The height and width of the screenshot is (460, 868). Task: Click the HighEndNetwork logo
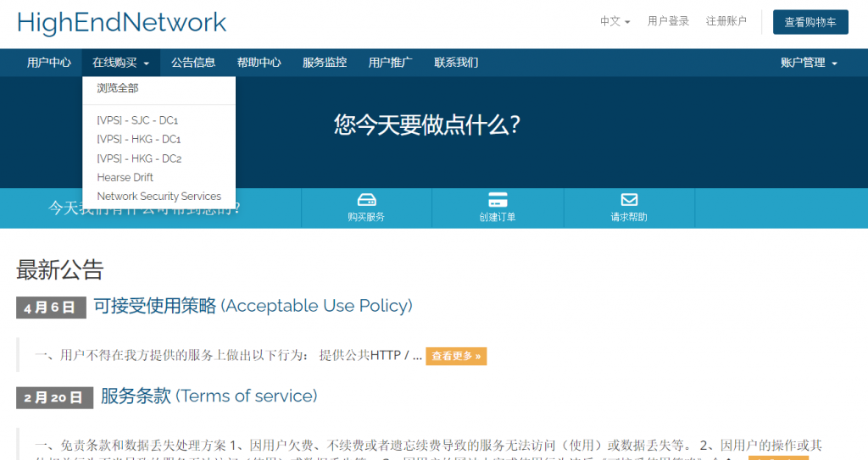121,22
